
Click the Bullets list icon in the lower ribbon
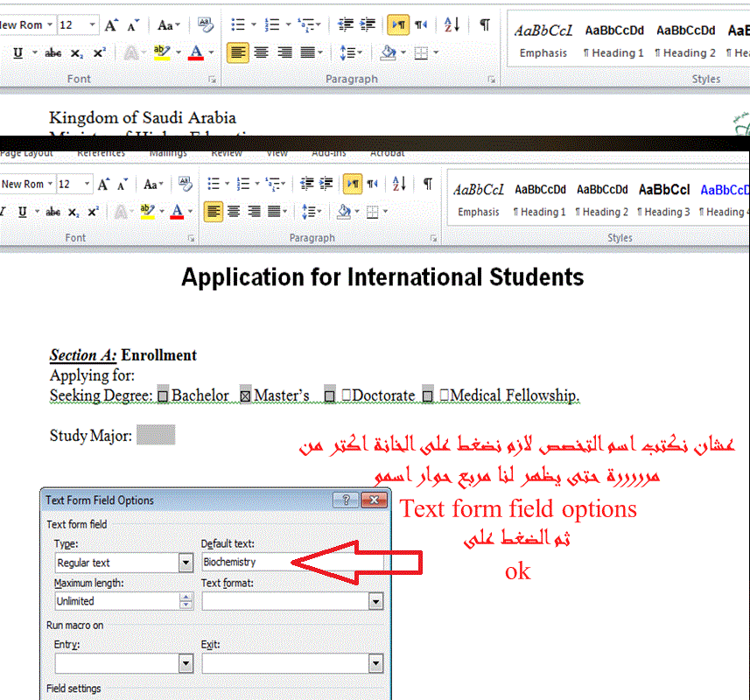[213, 184]
